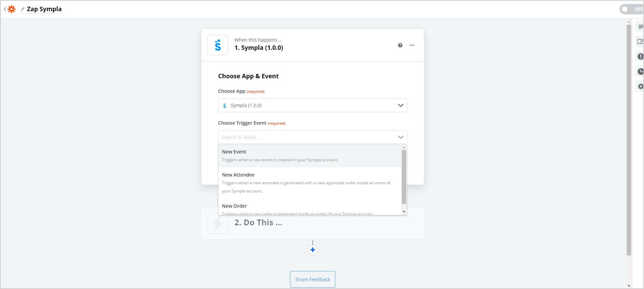Click the page scrollbar down arrow
Viewport: 644px width, 289px height.
[x=629, y=286]
